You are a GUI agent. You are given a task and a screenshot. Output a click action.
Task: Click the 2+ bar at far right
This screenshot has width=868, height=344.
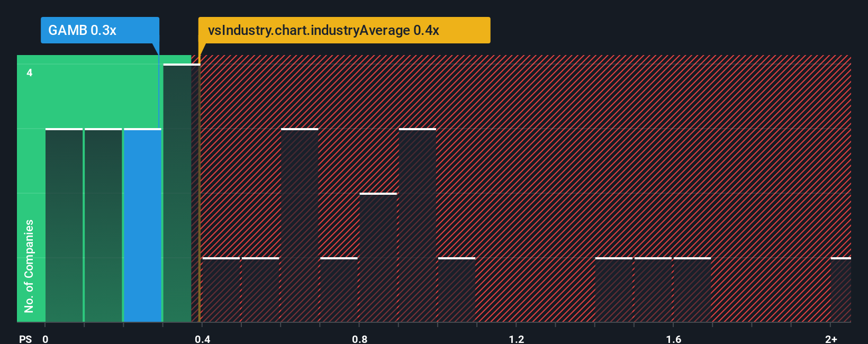click(x=841, y=289)
